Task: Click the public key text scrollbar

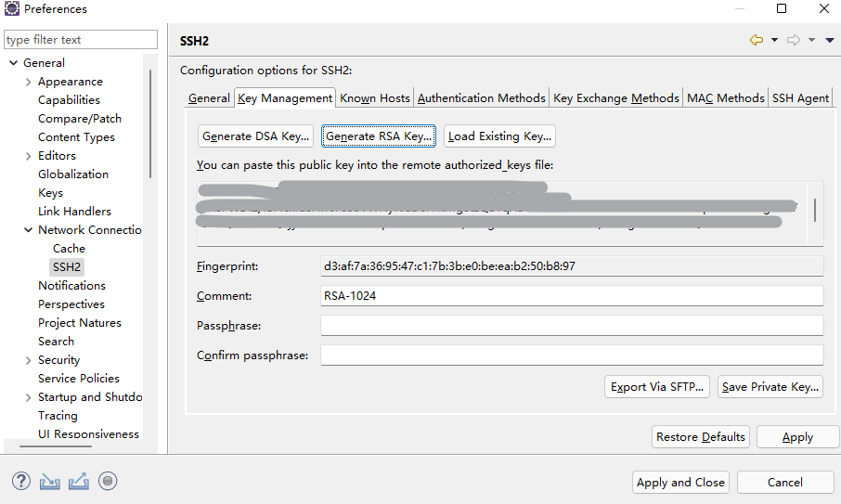Action: pyautogui.click(x=815, y=211)
